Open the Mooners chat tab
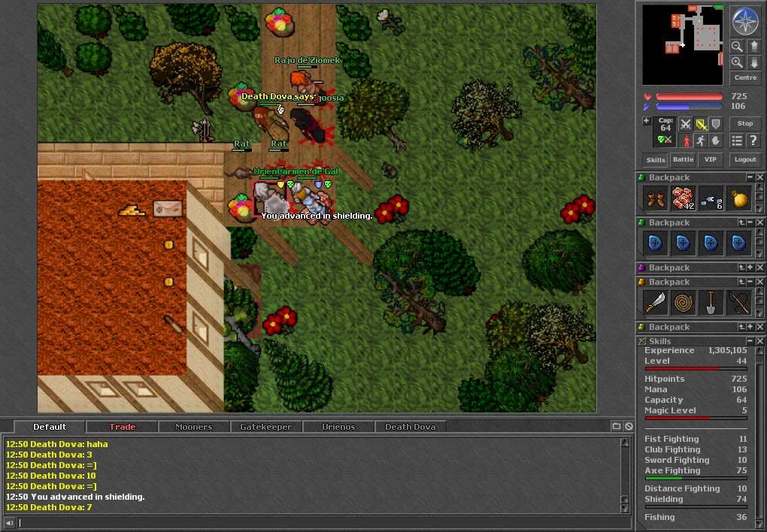This screenshot has width=767, height=532. 194,427
